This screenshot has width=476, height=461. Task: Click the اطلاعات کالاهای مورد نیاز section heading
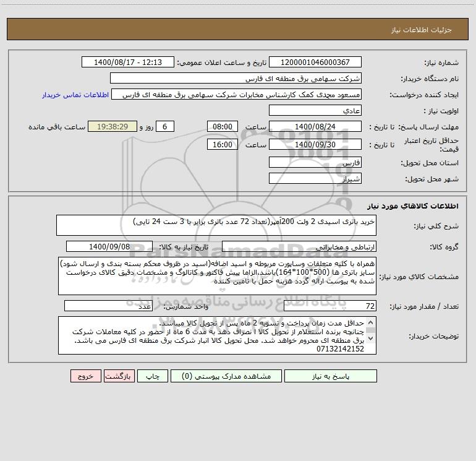pyautogui.click(x=413, y=206)
